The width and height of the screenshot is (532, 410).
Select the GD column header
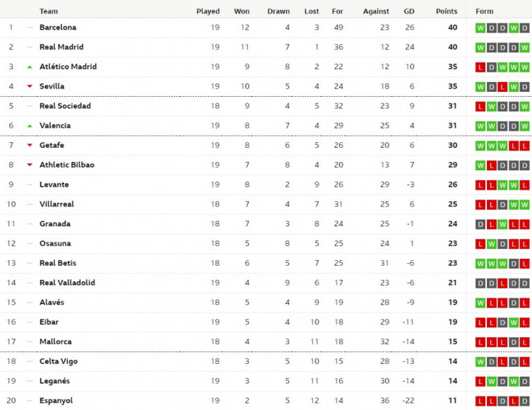(x=409, y=11)
